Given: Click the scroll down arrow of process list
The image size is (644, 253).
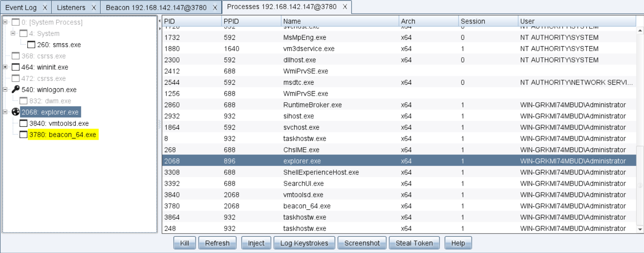Looking at the screenshot, I should (x=640, y=229).
